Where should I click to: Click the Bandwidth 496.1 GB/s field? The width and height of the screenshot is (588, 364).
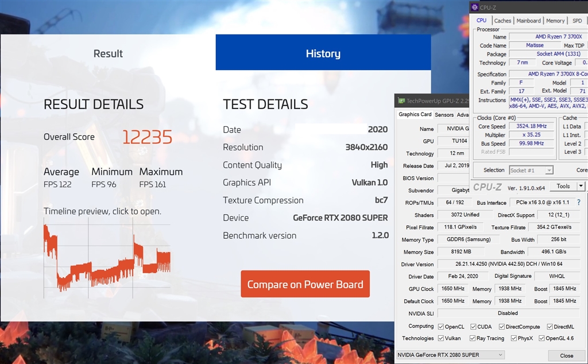[554, 251]
